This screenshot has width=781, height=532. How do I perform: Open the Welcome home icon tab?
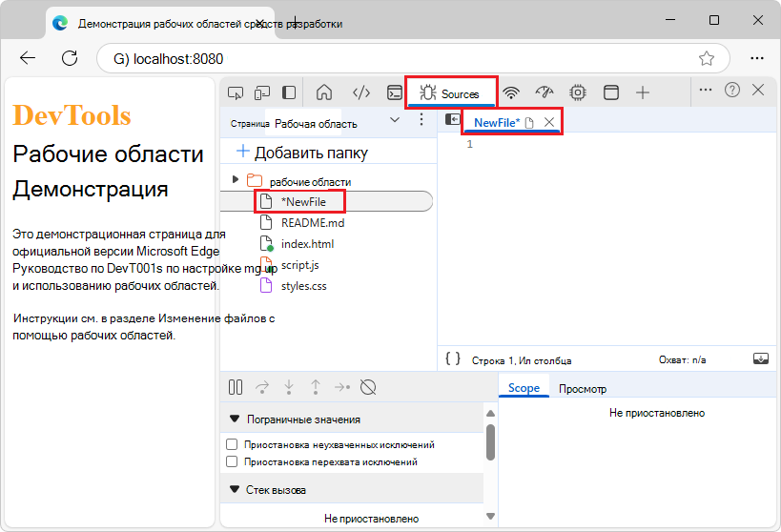[324, 92]
